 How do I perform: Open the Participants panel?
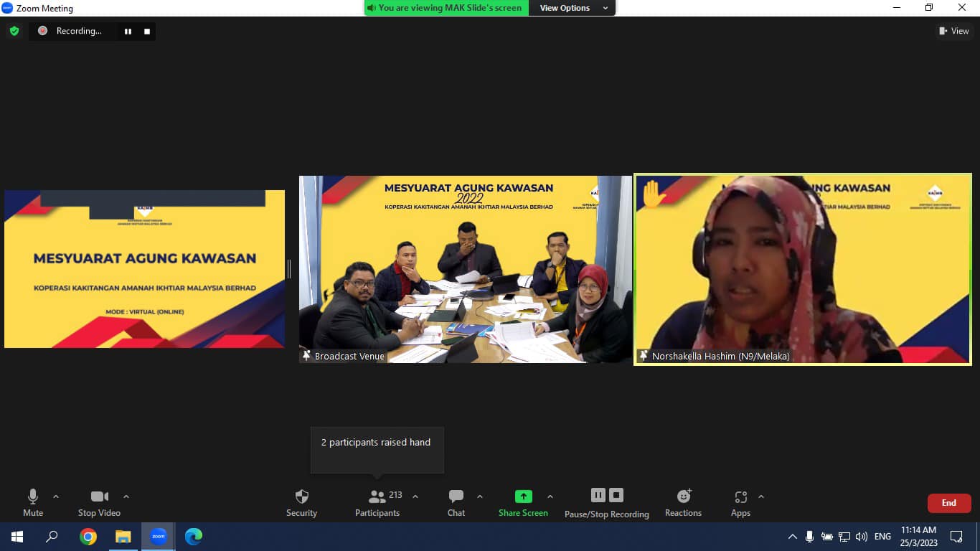click(x=377, y=502)
